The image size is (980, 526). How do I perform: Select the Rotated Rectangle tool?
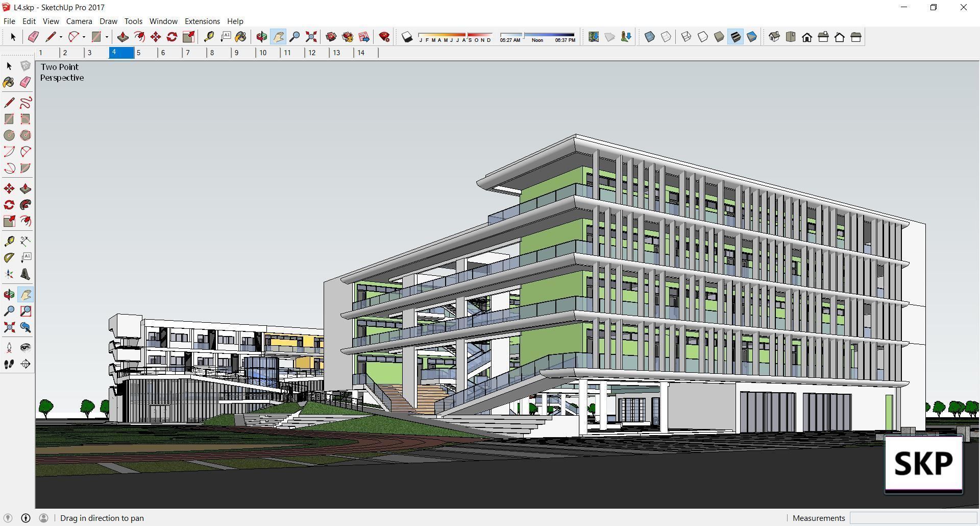(26, 119)
